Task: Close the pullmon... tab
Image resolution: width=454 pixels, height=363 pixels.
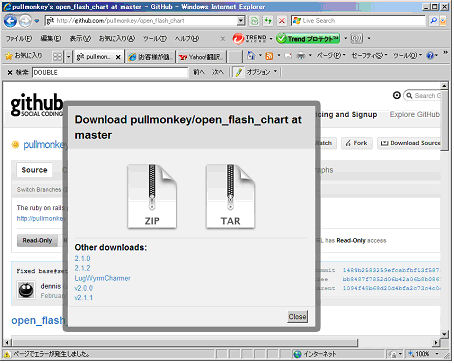Action: click(118, 57)
